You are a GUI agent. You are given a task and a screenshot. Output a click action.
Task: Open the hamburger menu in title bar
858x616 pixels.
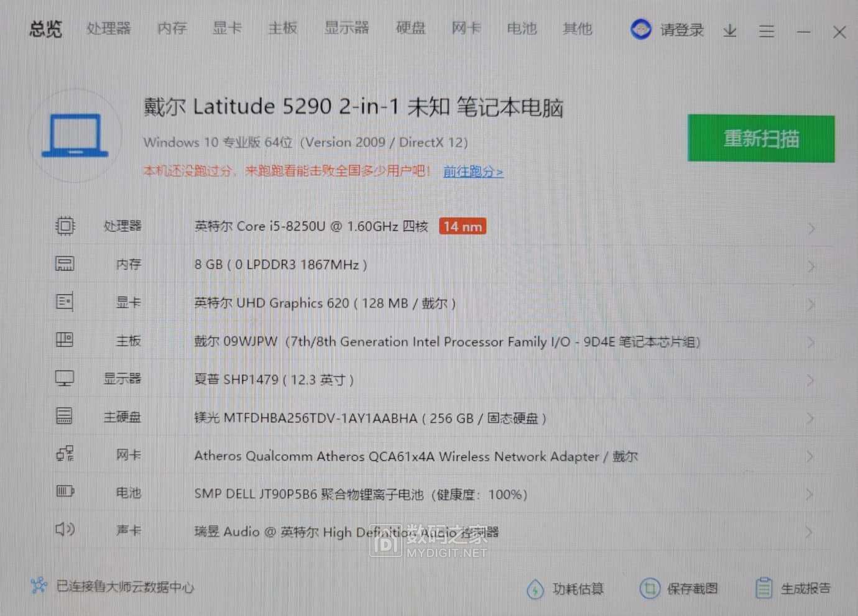click(767, 31)
